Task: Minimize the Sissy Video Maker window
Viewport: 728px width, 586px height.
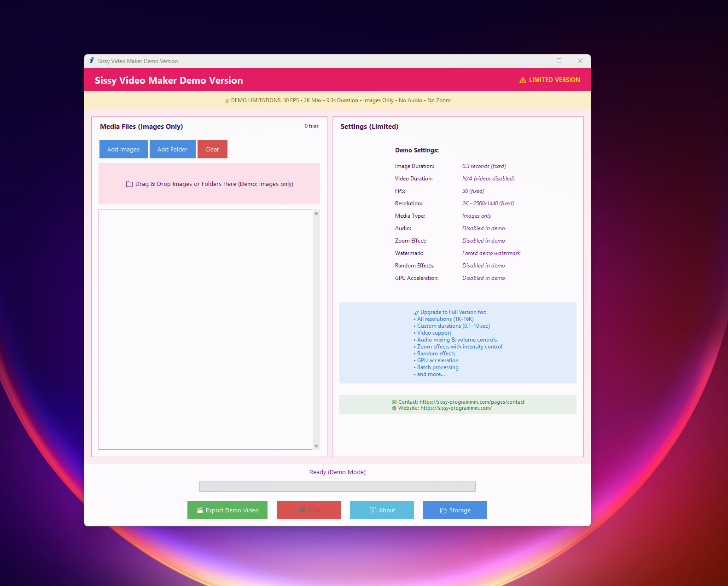Action: [538, 61]
